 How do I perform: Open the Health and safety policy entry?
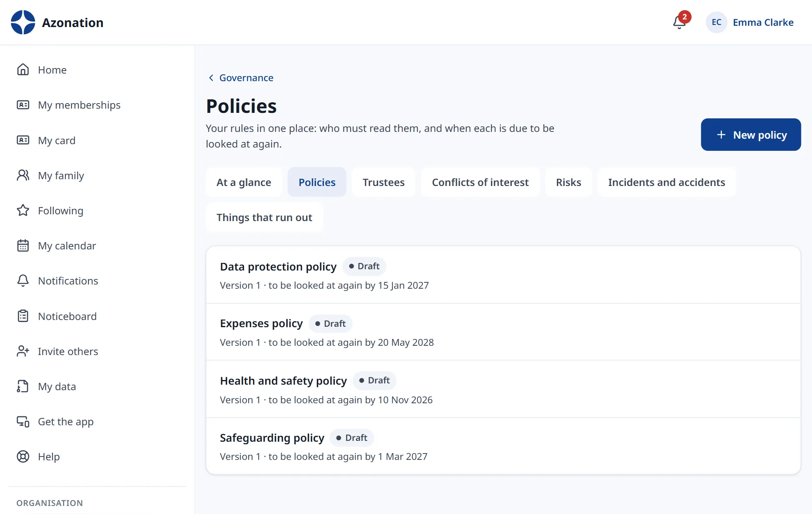pyautogui.click(x=503, y=389)
